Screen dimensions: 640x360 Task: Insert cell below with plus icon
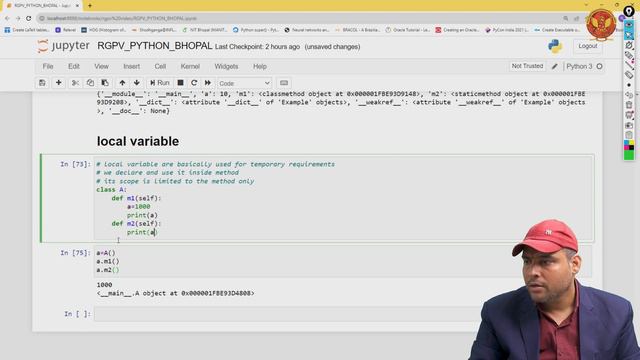58,83
